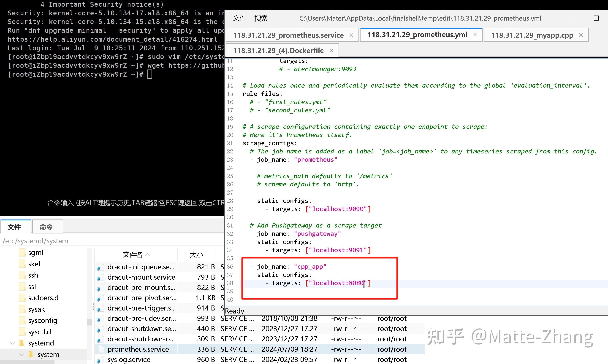Open the 文件 menu in editor
This screenshot has height=364, width=608.
tap(239, 18)
